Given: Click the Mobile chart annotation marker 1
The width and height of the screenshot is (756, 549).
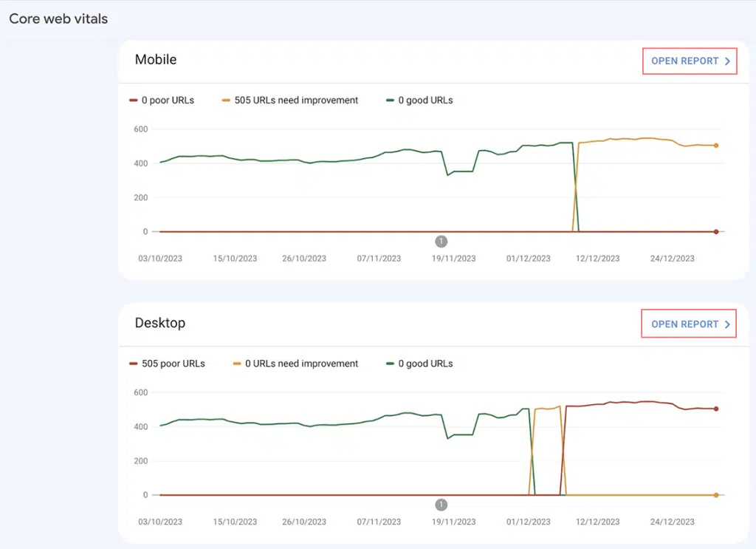Looking at the screenshot, I should (x=441, y=241).
